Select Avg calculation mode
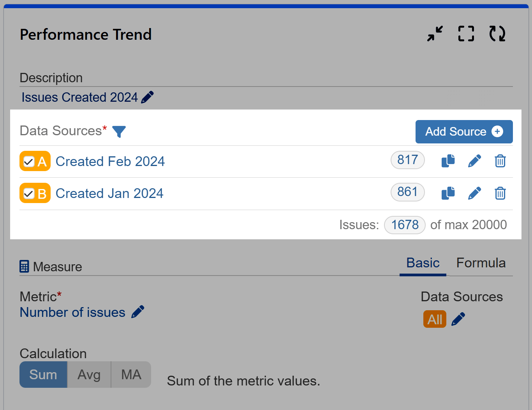This screenshot has height=410, width=532. pyautogui.click(x=89, y=375)
